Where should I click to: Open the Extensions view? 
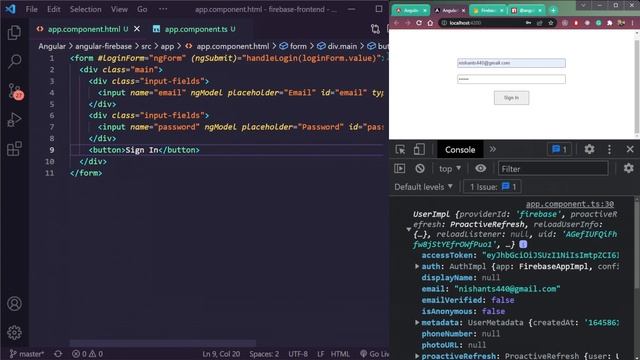click(14, 149)
